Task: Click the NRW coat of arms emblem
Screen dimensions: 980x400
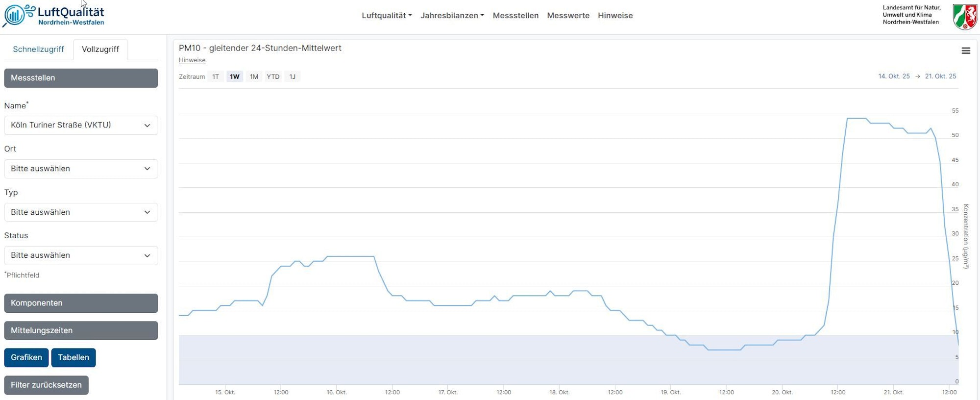Action: click(x=964, y=16)
